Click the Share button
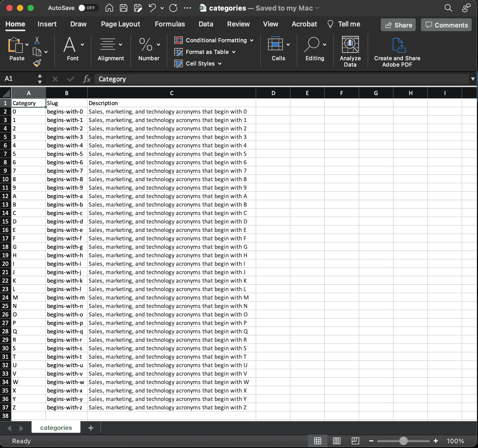 tap(398, 25)
